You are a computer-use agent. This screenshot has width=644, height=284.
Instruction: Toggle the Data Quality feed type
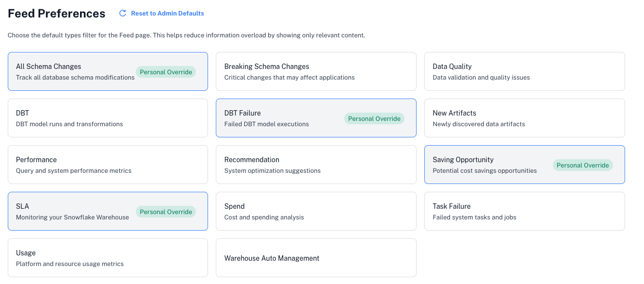[x=524, y=71]
